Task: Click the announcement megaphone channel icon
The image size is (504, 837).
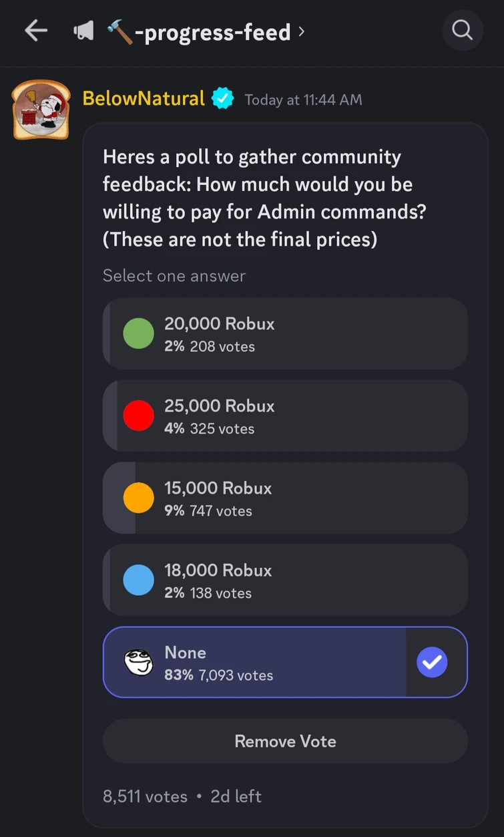Action: coord(83,30)
